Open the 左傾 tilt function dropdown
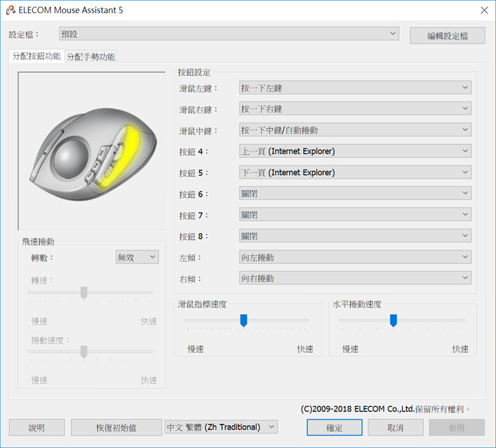This screenshot has width=496, height=448. (x=355, y=257)
